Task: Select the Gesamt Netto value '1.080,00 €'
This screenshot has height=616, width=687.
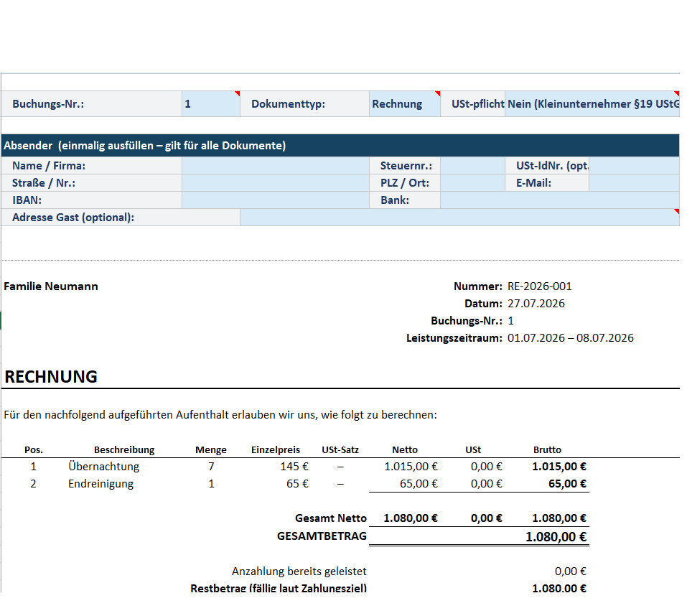Action: pyautogui.click(x=411, y=518)
